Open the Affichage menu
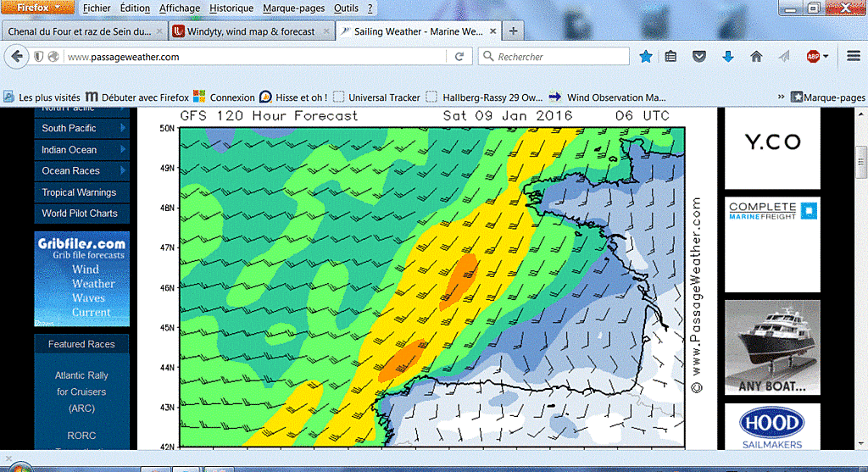Image resolution: width=868 pixels, height=472 pixels. [x=180, y=8]
